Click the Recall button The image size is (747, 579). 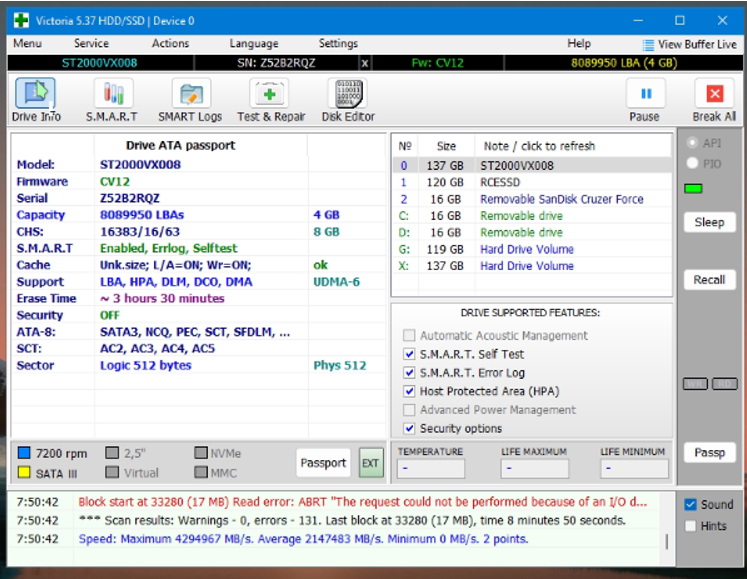709,280
